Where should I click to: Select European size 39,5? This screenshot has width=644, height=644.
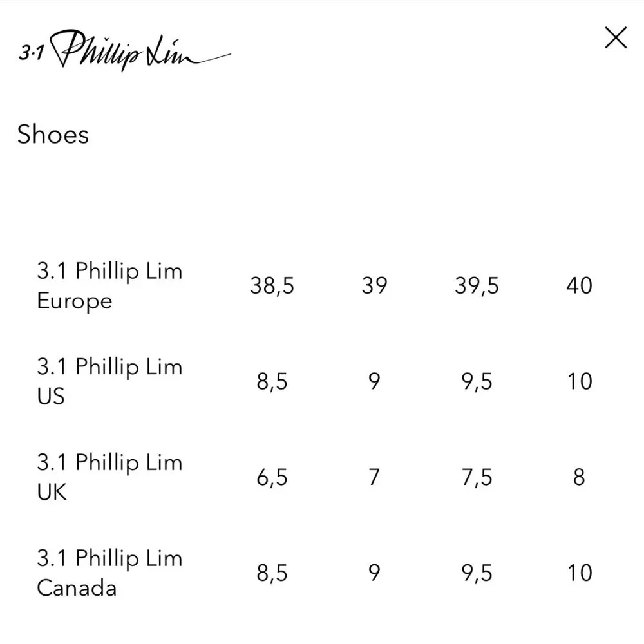(x=477, y=286)
